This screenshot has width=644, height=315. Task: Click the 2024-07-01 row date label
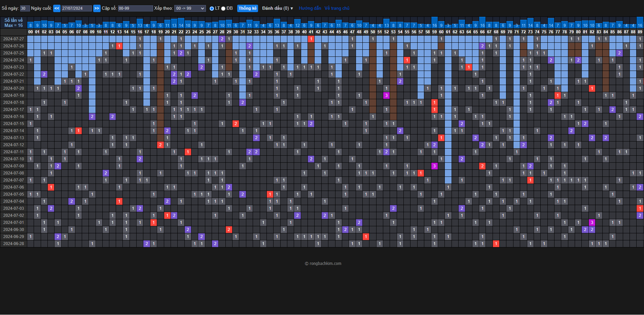[x=14, y=223]
